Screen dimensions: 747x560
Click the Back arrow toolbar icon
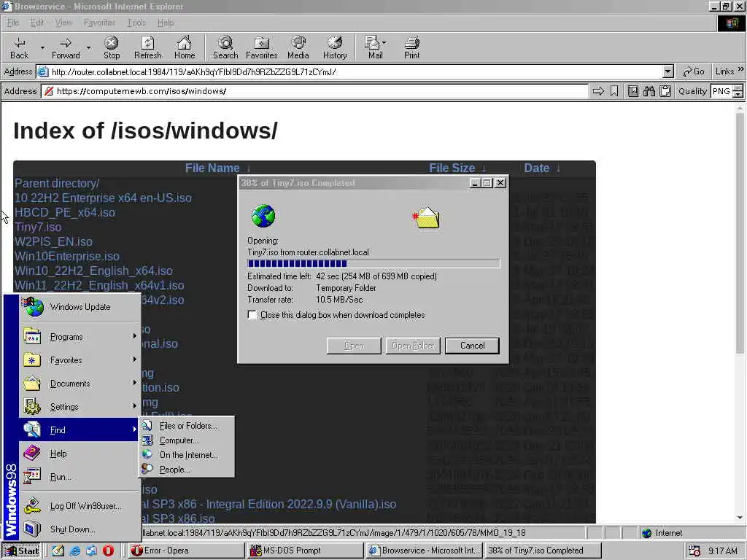pos(19,43)
